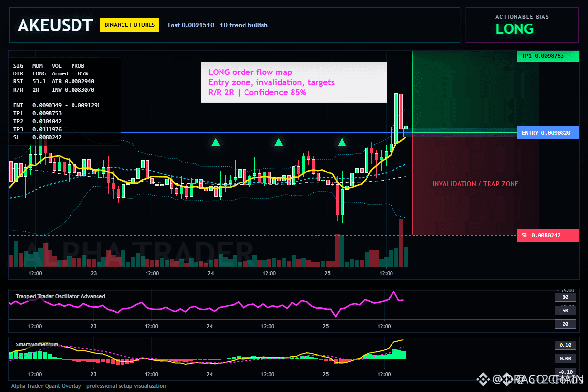Click the Last 0.0091510 price readout

point(191,25)
